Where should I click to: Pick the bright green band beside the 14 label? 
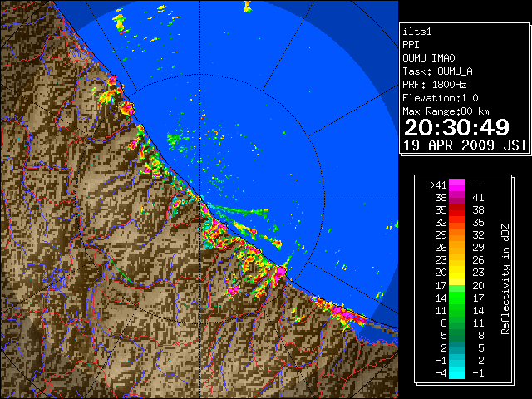tap(457, 298)
